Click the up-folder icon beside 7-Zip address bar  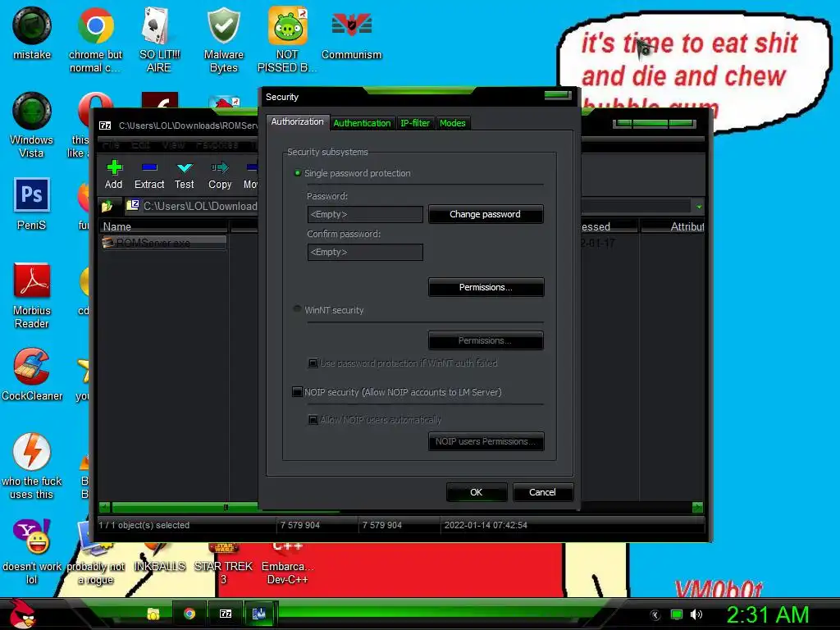click(107, 206)
